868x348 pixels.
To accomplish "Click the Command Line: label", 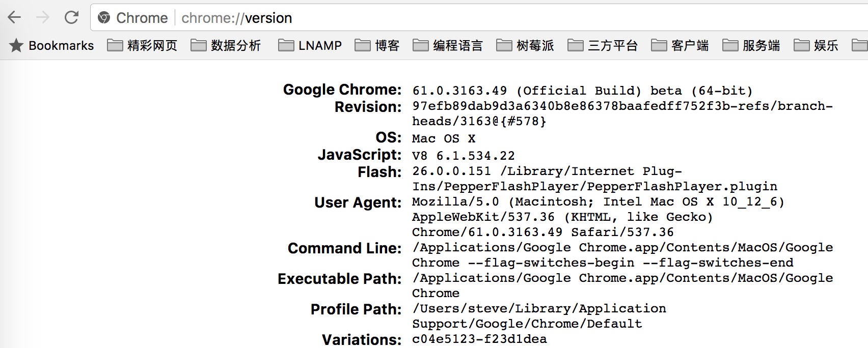I will pos(345,248).
